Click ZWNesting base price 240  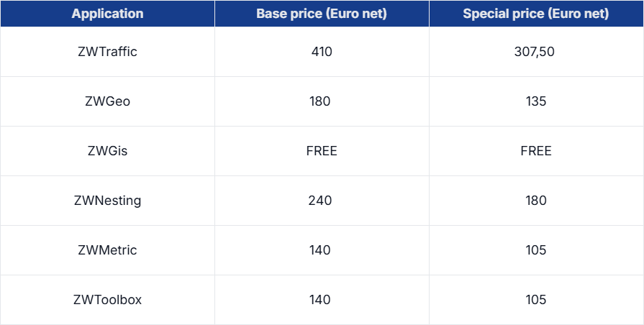pyautogui.click(x=320, y=201)
